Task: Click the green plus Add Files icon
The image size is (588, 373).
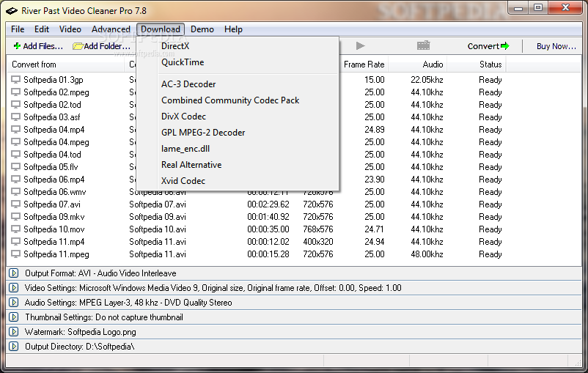Action: coord(17,46)
